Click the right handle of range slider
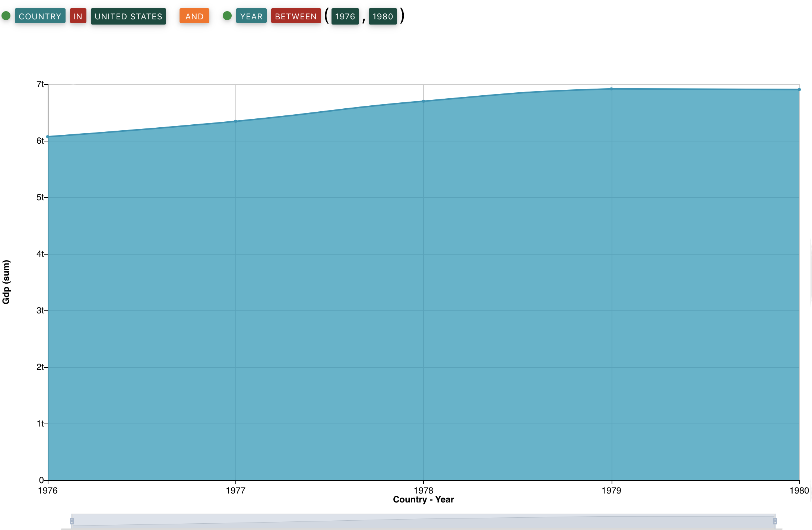This screenshot has width=812, height=530. coord(775,521)
